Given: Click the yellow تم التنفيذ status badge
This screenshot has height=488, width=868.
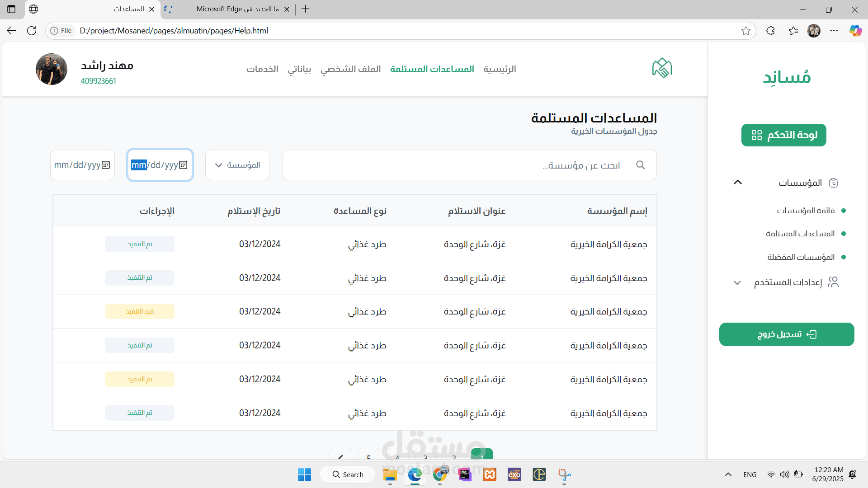Looking at the screenshot, I should 140,379.
